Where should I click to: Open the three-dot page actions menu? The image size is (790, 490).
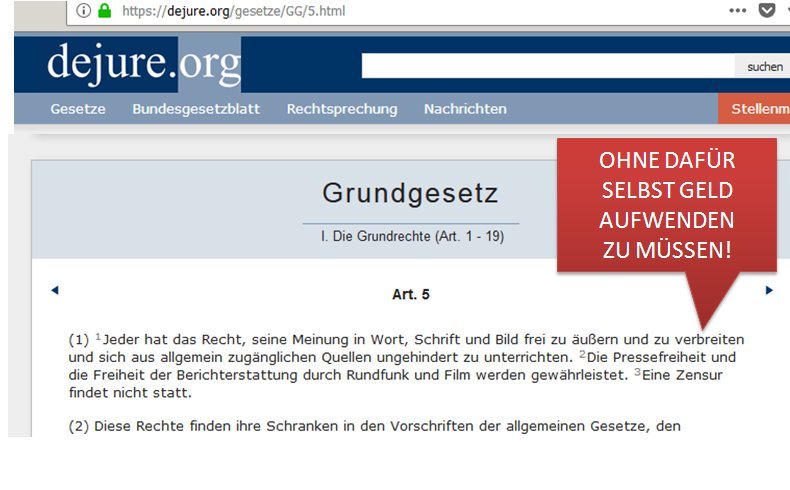pyautogui.click(x=738, y=11)
